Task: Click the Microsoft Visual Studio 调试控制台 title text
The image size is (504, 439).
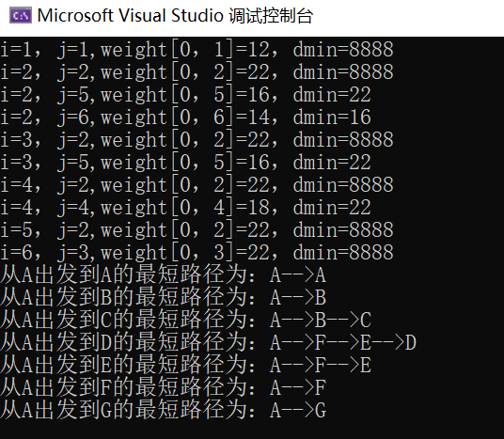Action: click(175, 16)
